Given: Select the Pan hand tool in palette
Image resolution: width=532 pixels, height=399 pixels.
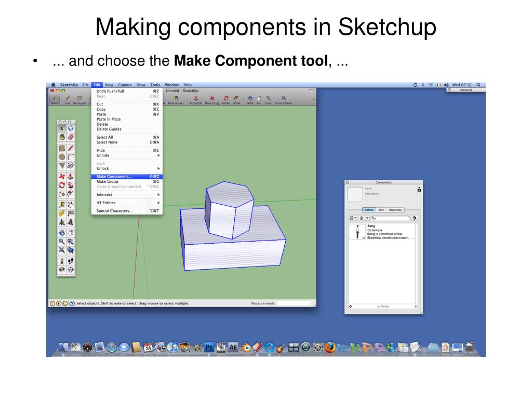Looking at the screenshot, I should [71, 233].
